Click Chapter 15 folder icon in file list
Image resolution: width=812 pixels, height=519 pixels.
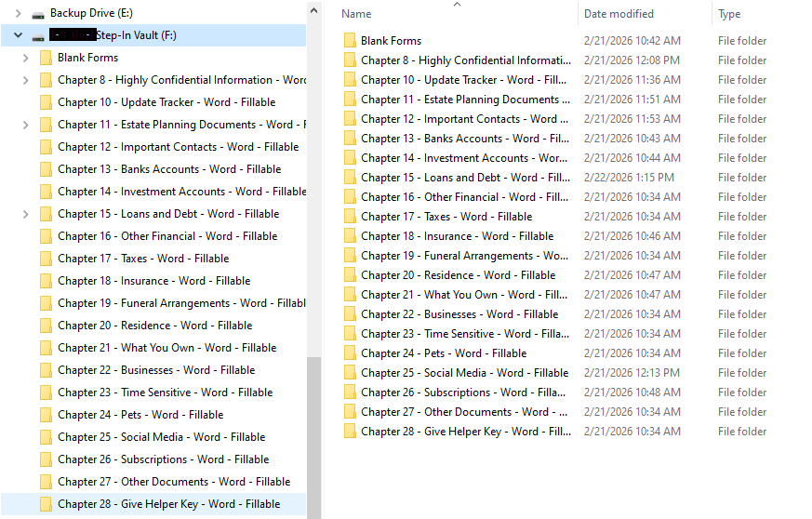tap(350, 177)
